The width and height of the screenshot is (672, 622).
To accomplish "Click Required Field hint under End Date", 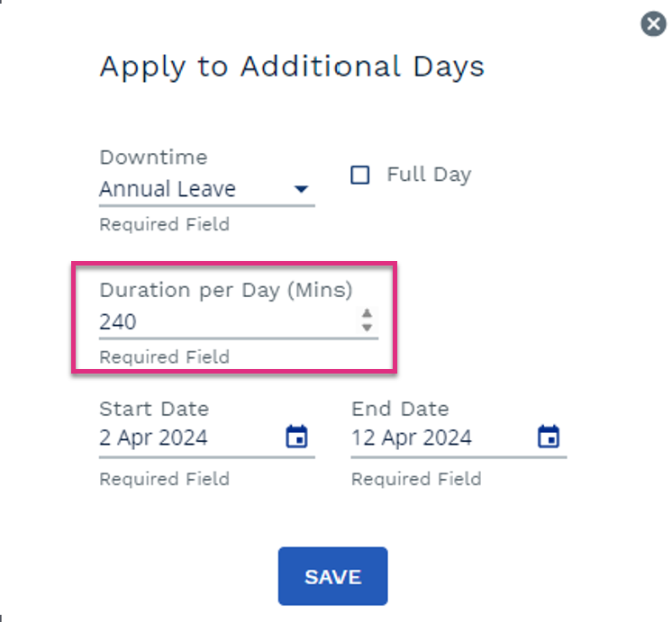I will coord(416,479).
